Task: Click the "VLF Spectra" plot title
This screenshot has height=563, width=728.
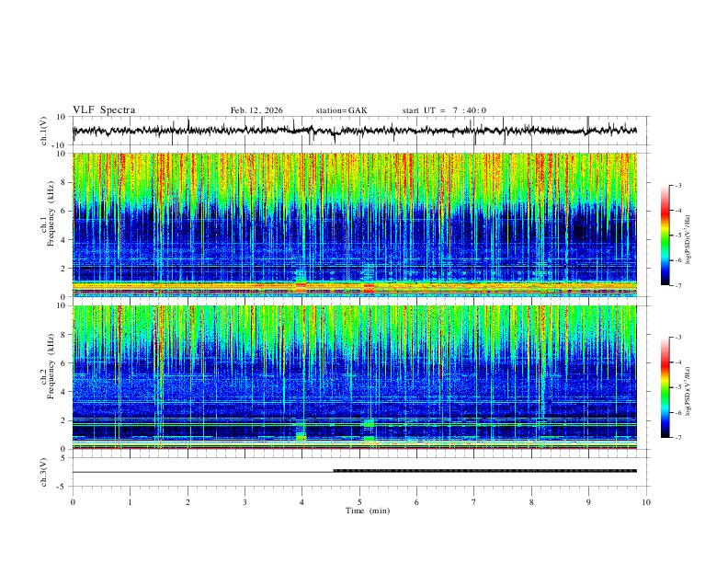Action: point(104,110)
